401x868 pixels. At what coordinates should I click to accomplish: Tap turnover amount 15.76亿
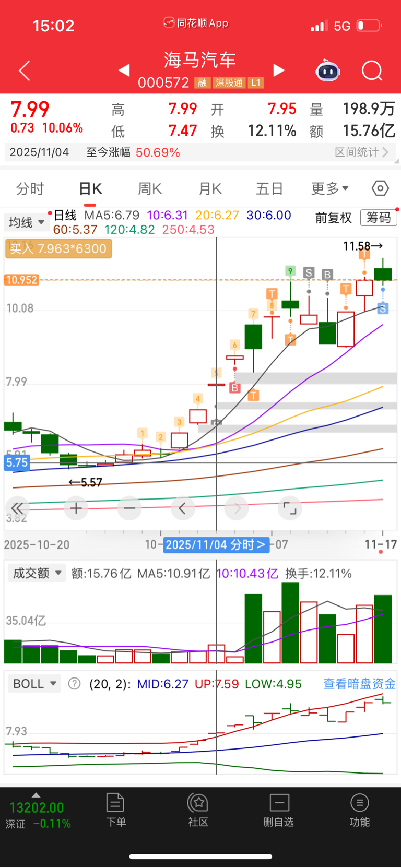(369, 130)
